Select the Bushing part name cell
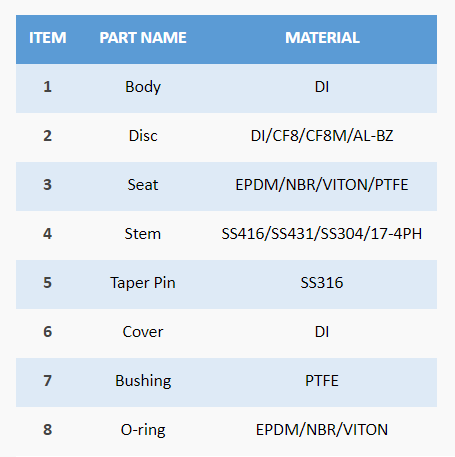 [143, 381]
